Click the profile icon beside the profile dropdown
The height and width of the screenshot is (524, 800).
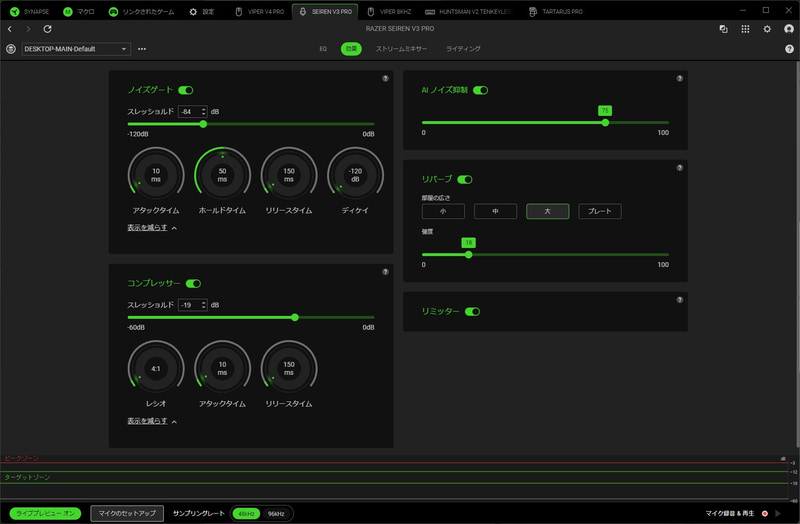[x=11, y=49]
